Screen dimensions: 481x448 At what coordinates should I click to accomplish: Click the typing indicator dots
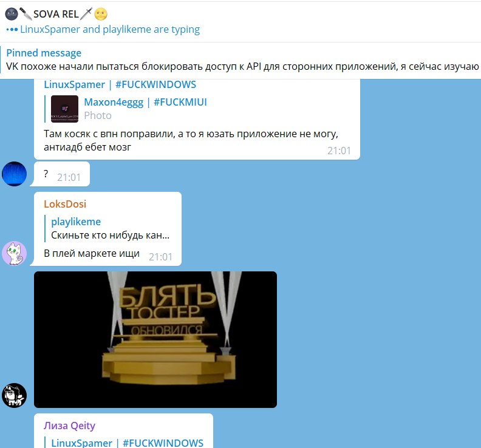tap(12, 30)
